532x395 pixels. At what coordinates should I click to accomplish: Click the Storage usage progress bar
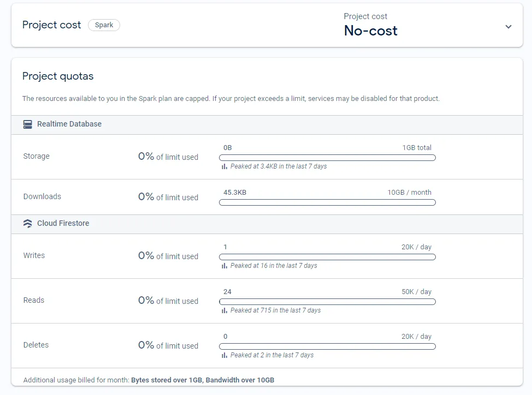[327, 158]
